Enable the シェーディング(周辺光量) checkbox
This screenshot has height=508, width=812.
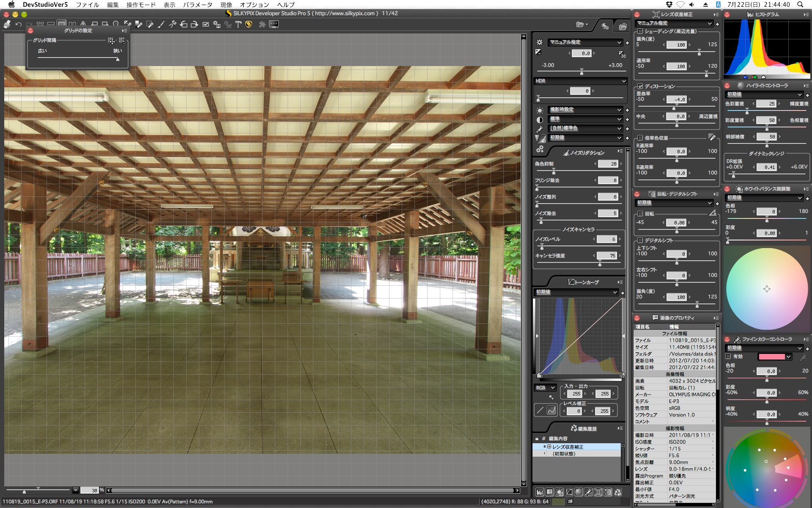pyautogui.click(x=640, y=31)
